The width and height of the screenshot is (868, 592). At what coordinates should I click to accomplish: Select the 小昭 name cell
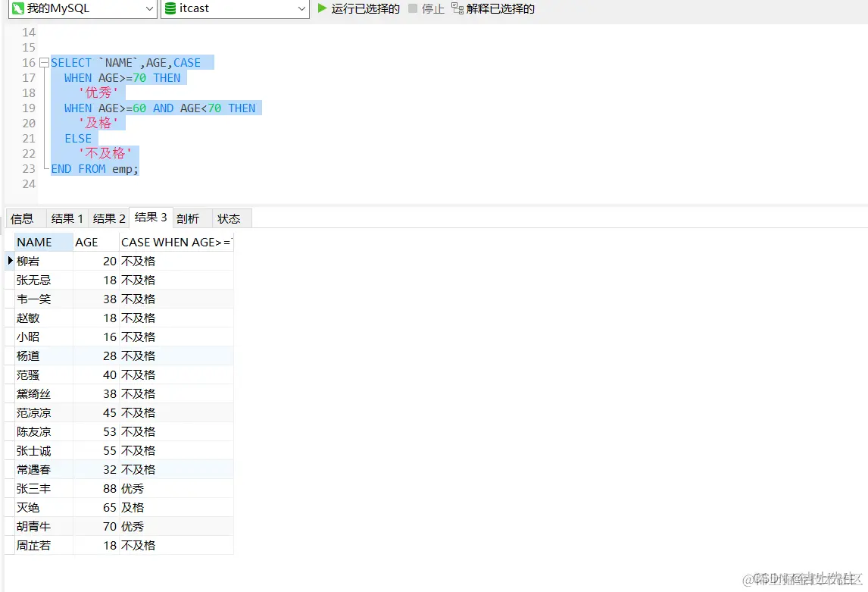coord(44,337)
